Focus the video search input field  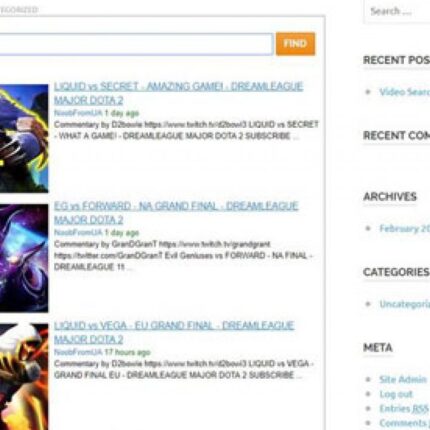[136, 44]
